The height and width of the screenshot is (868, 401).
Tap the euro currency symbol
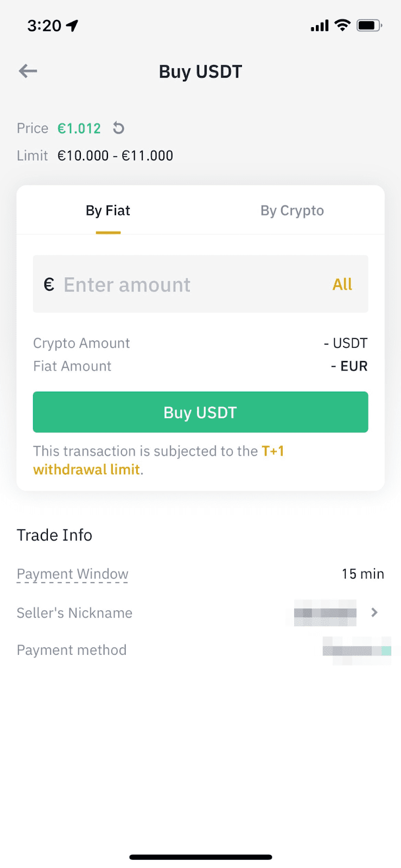(49, 284)
